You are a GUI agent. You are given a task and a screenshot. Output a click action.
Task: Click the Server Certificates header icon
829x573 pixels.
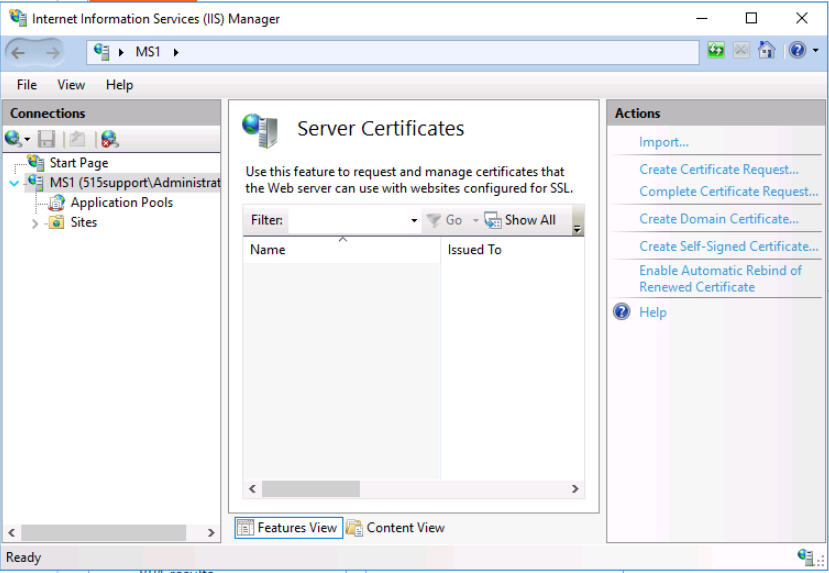tap(260, 131)
